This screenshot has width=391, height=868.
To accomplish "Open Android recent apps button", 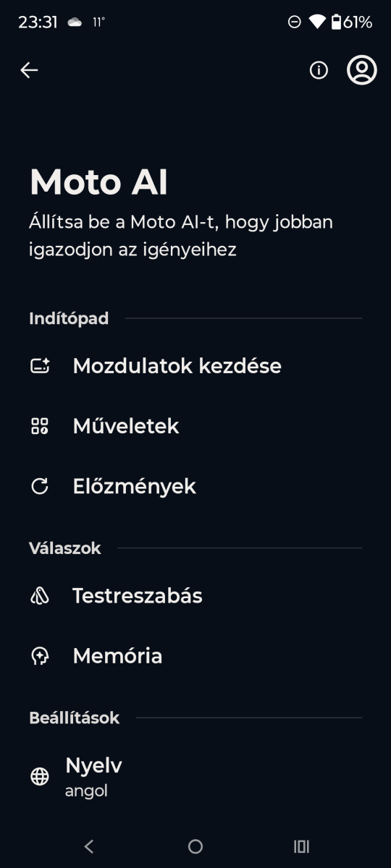I will pos(301,846).
